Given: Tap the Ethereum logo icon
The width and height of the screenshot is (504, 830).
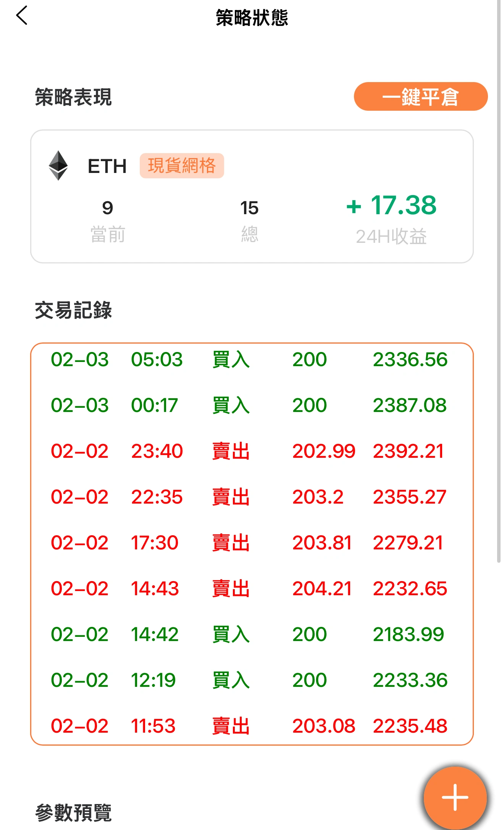Looking at the screenshot, I should click(x=58, y=165).
